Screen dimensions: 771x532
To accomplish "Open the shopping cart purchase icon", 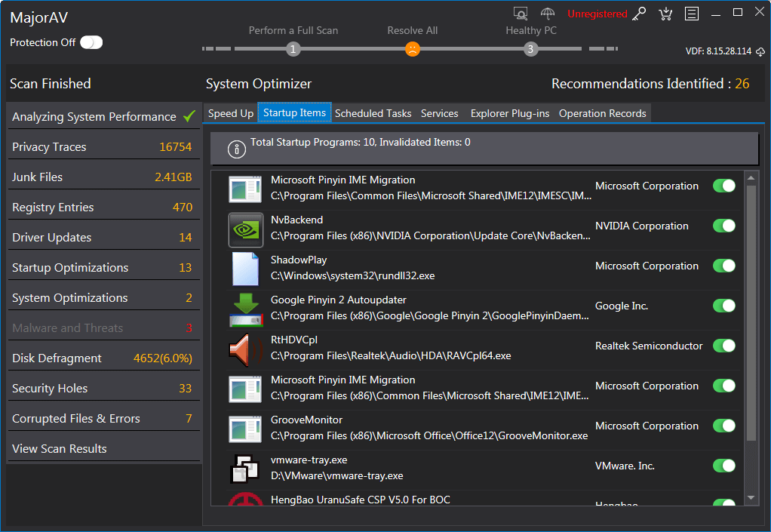I will coord(665,14).
